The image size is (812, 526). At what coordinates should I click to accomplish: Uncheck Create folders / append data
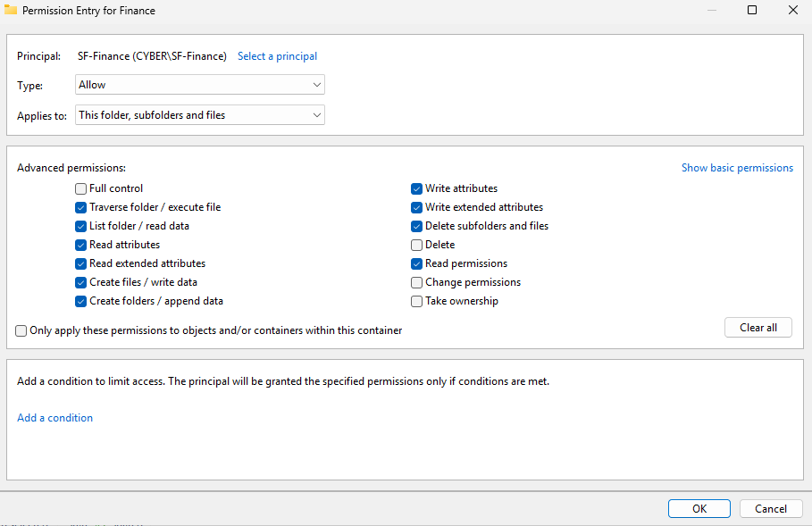81,301
